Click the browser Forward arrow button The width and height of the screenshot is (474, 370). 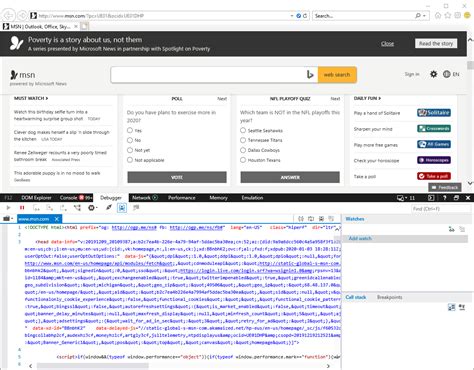pyautogui.click(x=22, y=16)
